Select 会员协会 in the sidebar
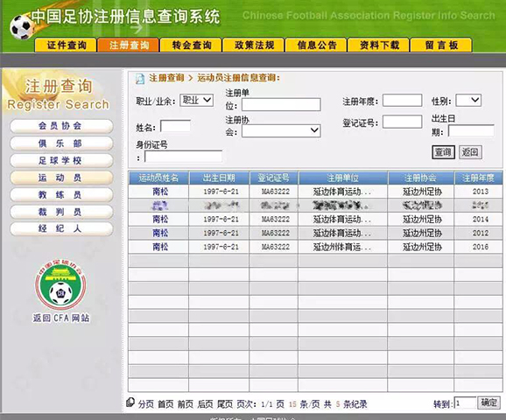Viewport: 506px width, 420px height. pos(61,126)
